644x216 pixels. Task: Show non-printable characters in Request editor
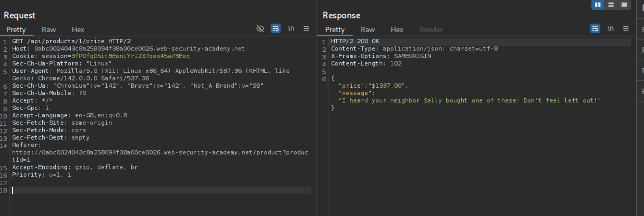[291, 29]
